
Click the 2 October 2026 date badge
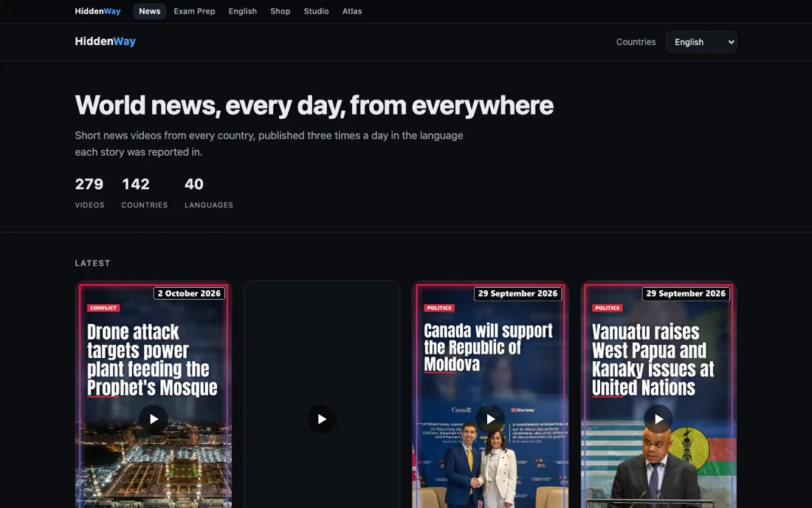[189, 293]
